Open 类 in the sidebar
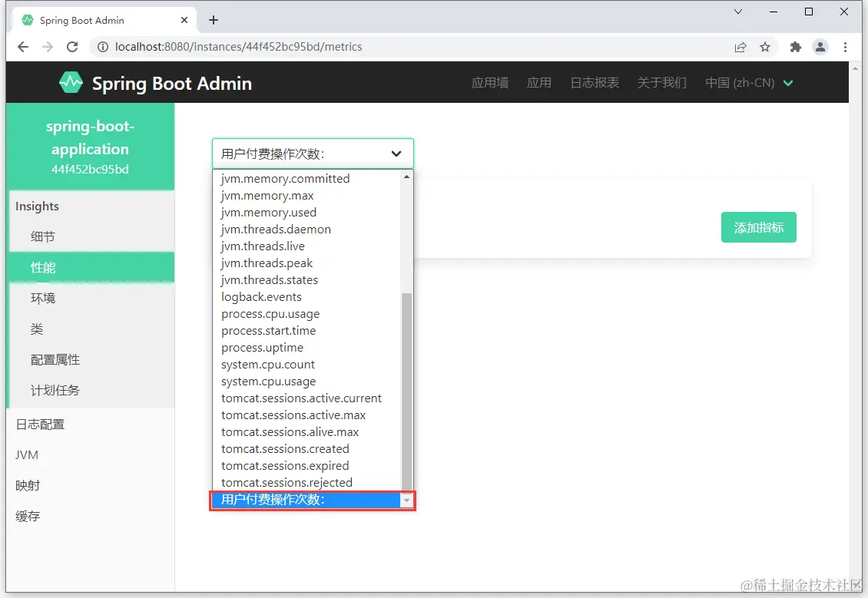This screenshot has width=868, height=598. (91, 329)
